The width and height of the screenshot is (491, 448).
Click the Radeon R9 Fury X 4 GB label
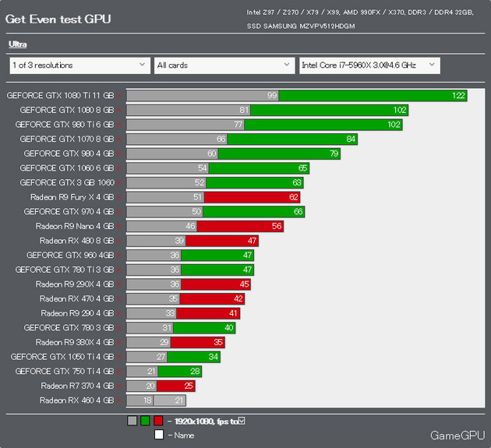(x=72, y=197)
